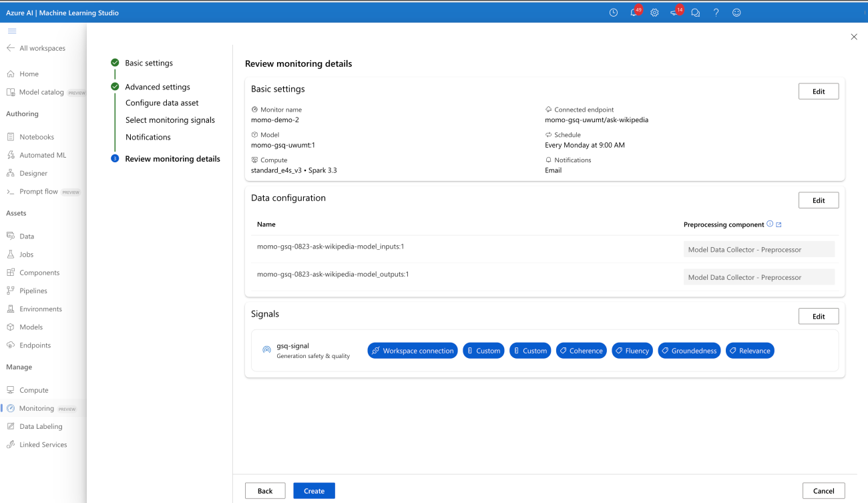Open the preprocessing component external link icon
The image size is (868, 503).
779,224
